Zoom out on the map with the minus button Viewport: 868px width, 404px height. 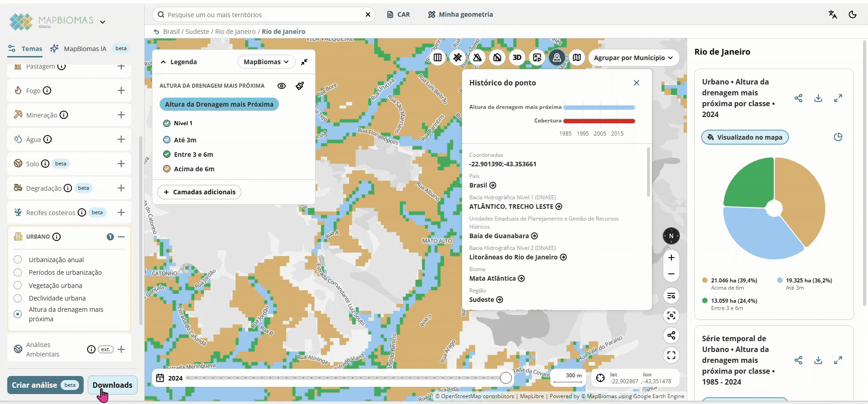click(671, 274)
